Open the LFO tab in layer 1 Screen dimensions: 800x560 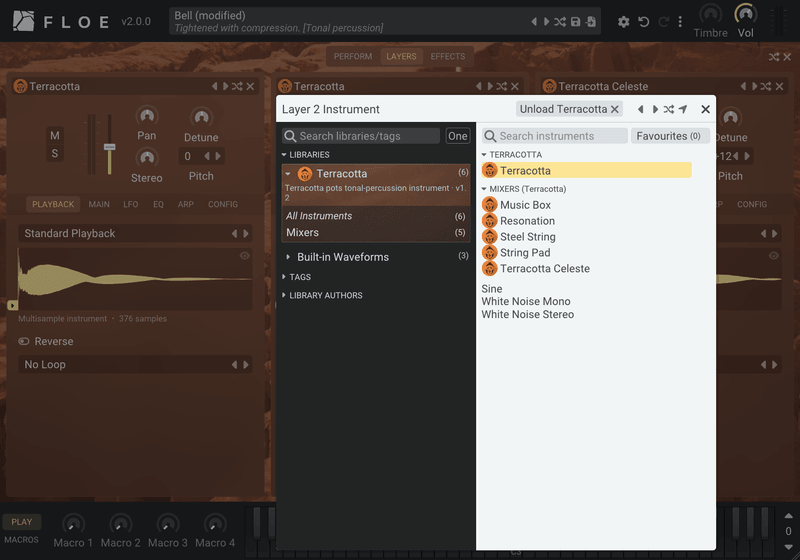131,204
